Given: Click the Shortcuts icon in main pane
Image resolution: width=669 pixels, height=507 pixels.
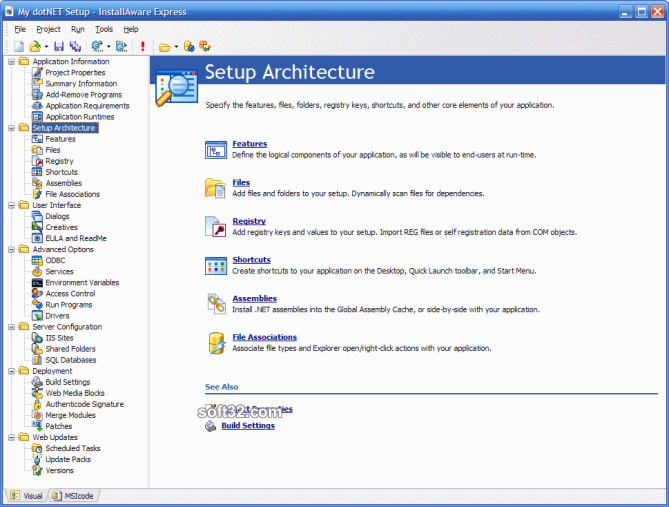Looking at the screenshot, I should click(x=216, y=266).
